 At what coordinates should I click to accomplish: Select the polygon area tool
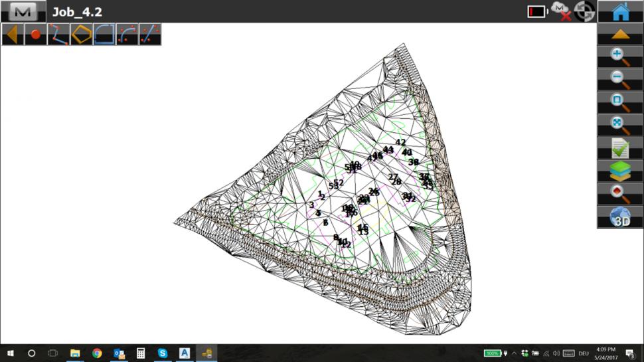tap(82, 35)
